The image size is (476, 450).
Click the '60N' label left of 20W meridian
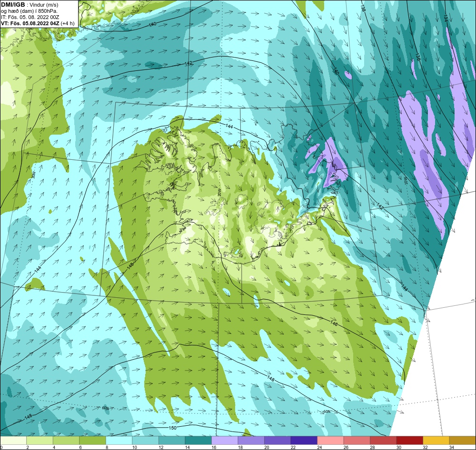pyautogui.click(x=105, y=408)
